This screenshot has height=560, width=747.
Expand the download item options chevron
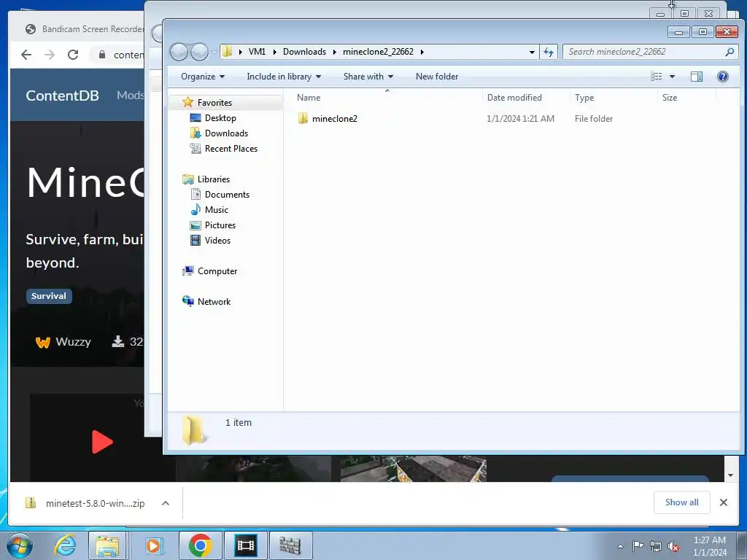(x=166, y=503)
